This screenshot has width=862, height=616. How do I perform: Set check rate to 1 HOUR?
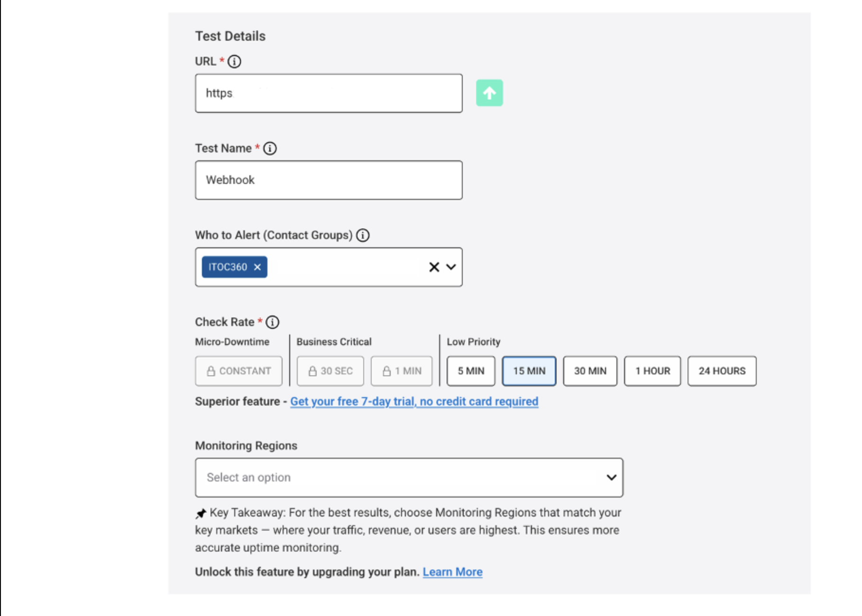tap(652, 371)
